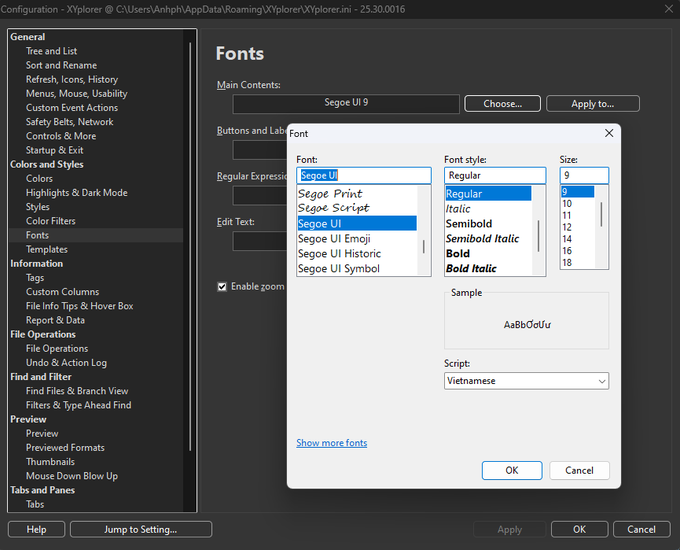Click Jump to Setting... button
This screenshot has height=550, width=680.
click(141, 529)
